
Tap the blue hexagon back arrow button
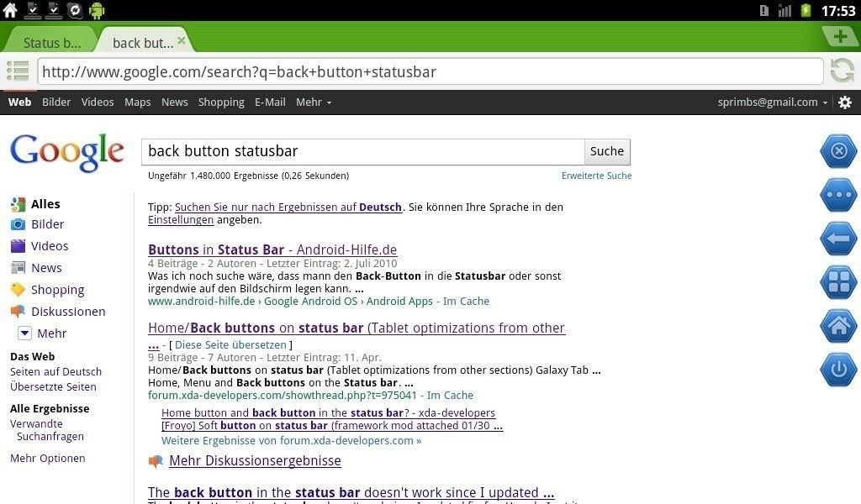(838, 239)
